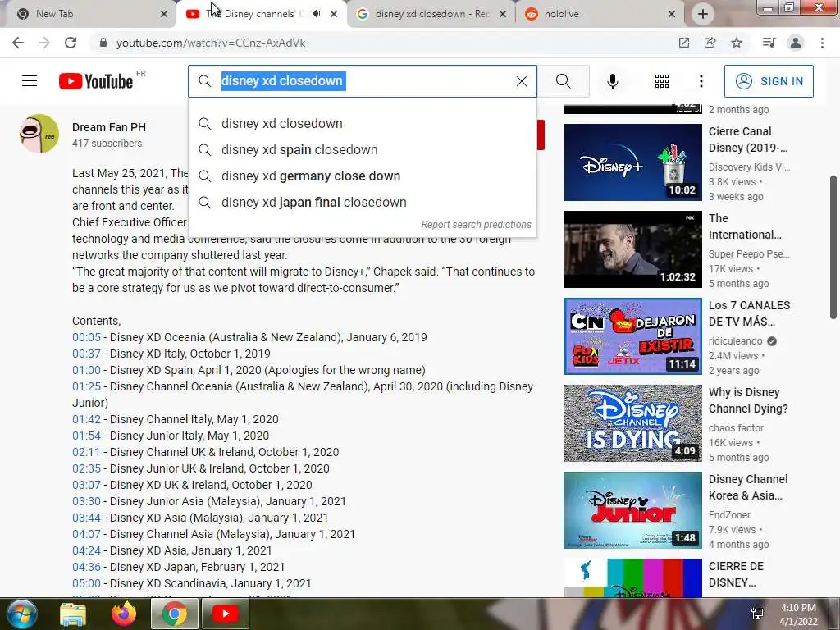The height and width of the screenshot is (630, 840).
Task: Open 'Why is Disney Channel Dying?' title
Action: [748, 400]
